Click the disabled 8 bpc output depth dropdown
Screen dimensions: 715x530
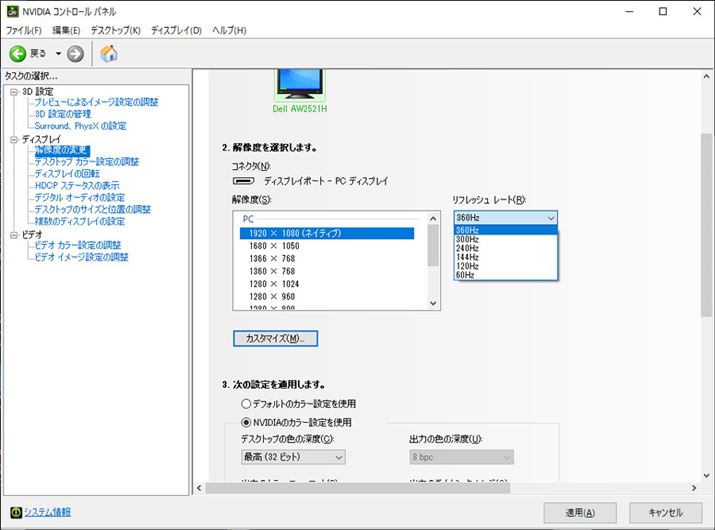click(x=461, y=457)
